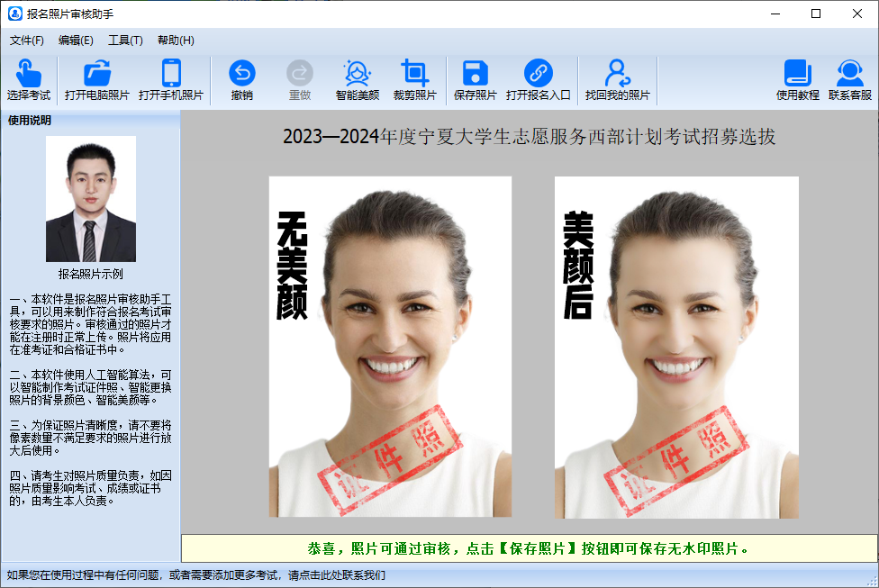Viewport: 879px width, 588px height.
Task: Select the 选择考试 (Choose Exam) tool
Action: 29,79
